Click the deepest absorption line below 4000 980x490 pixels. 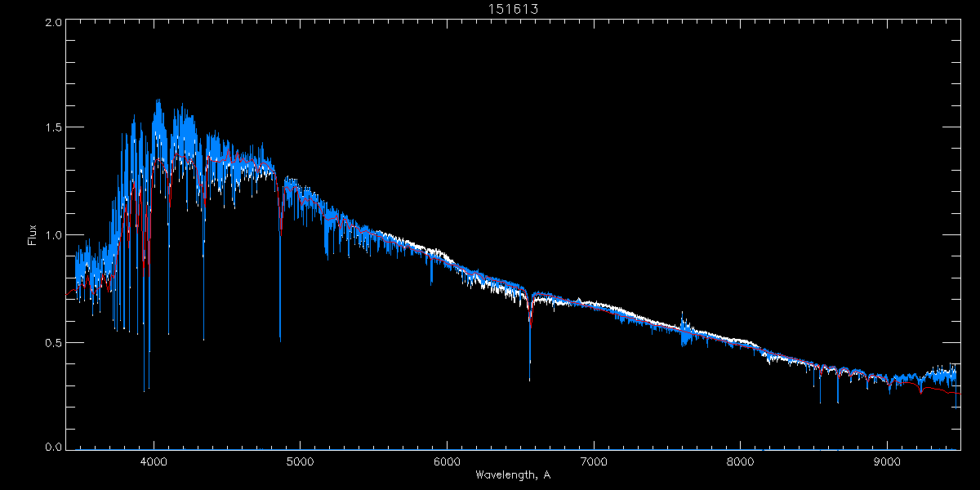click(145, 390)
